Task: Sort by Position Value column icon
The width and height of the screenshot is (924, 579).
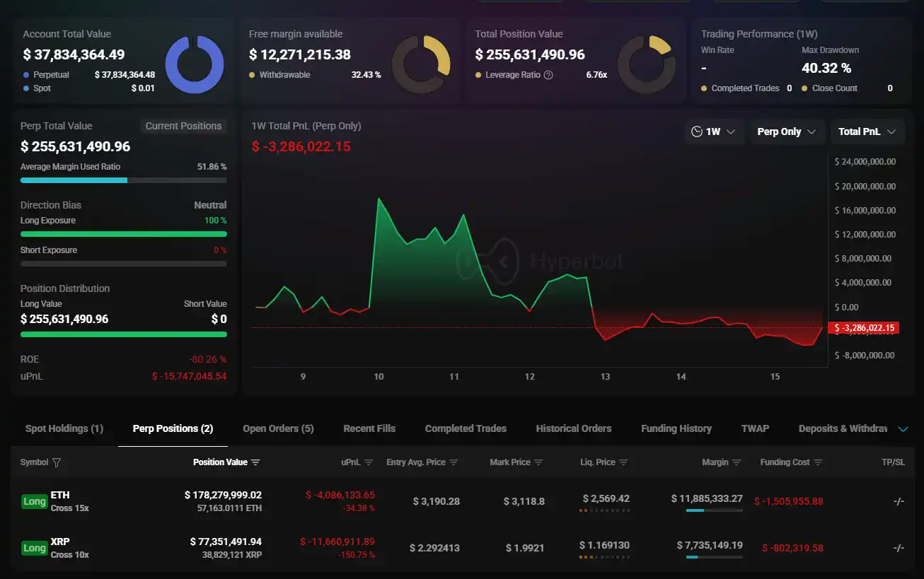Action: [x=255, y=462]
